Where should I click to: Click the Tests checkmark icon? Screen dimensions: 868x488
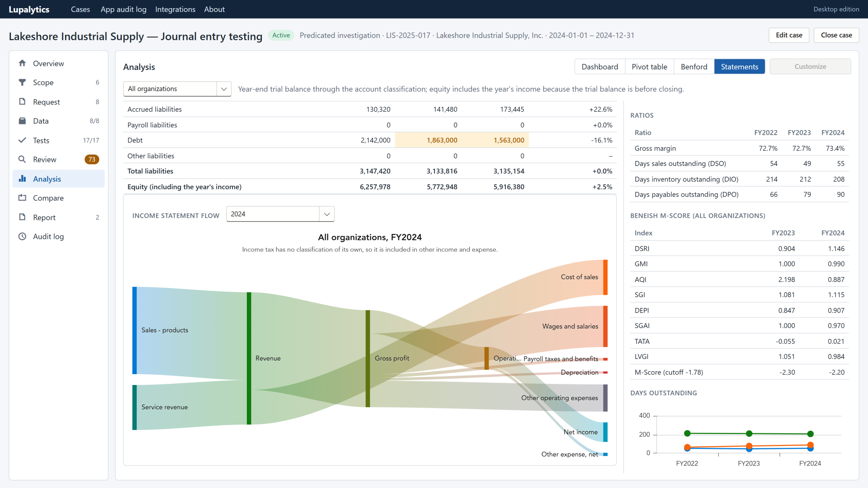(22, 140)
